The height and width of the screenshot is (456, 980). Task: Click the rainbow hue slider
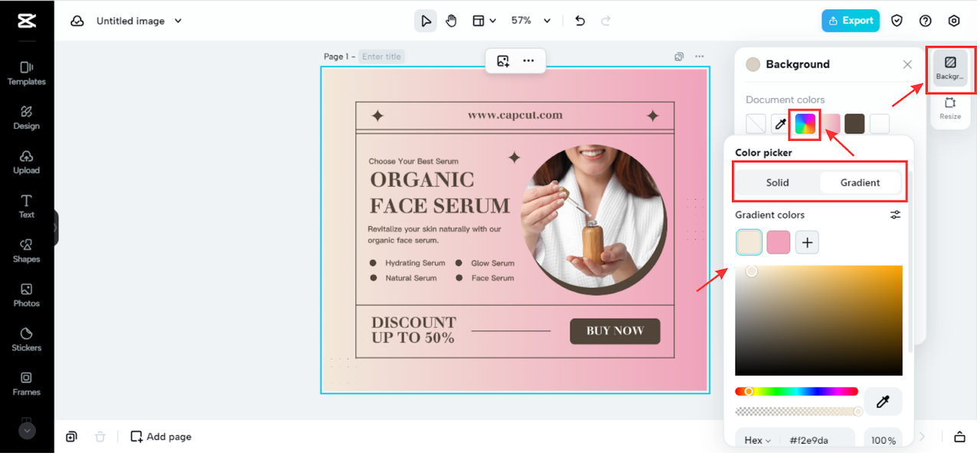tap(796, 392)
